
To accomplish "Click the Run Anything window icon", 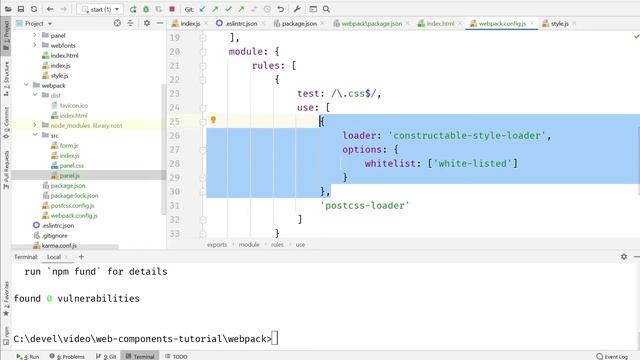I will click(x=313, y=9).
